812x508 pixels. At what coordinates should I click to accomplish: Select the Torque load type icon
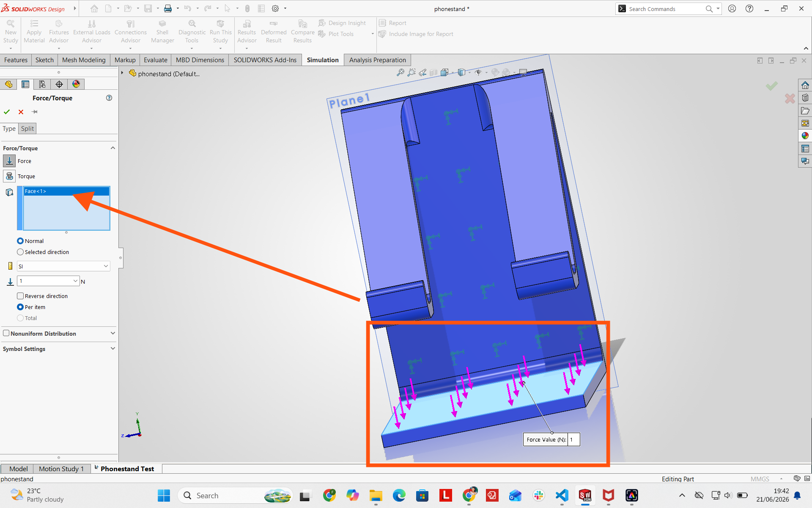click(x=9, y=176)
